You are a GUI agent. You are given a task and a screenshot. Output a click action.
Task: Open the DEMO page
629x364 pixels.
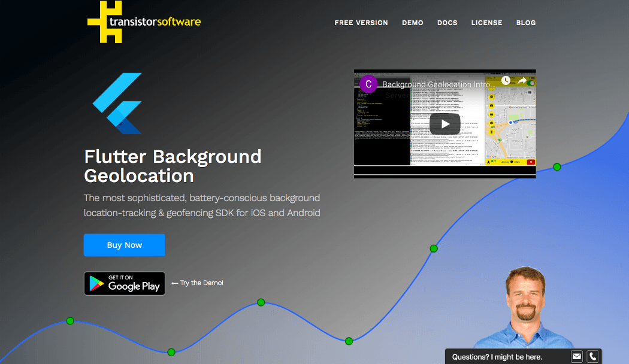413,23
